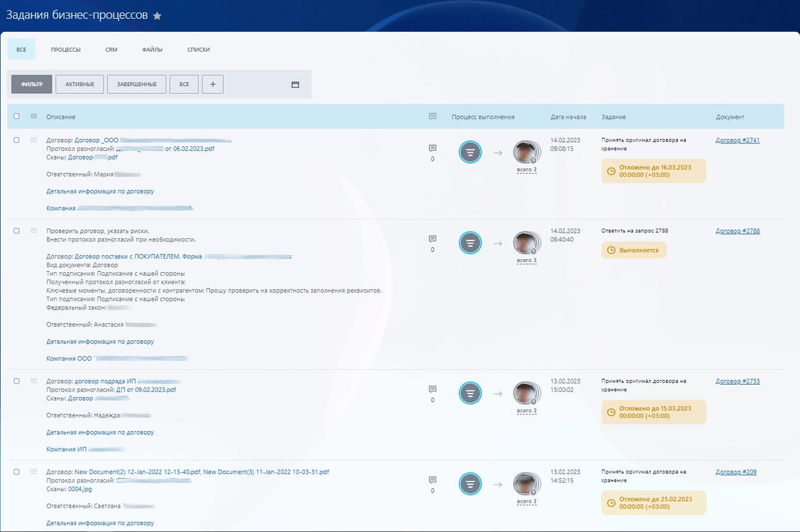Open row actions menu for Договор #2788
Image resolution: width=800 pixels, height=532 pixels.
click(x=34, y=230)
